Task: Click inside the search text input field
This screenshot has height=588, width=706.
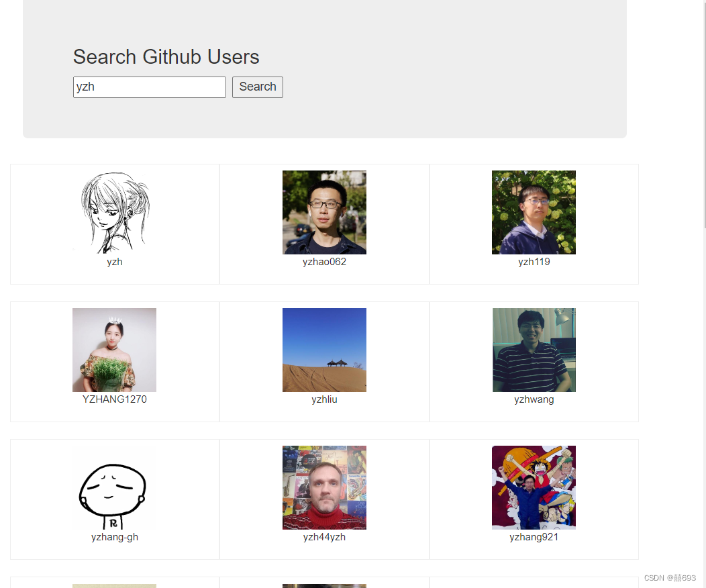Action: click(x=149, y=87)
